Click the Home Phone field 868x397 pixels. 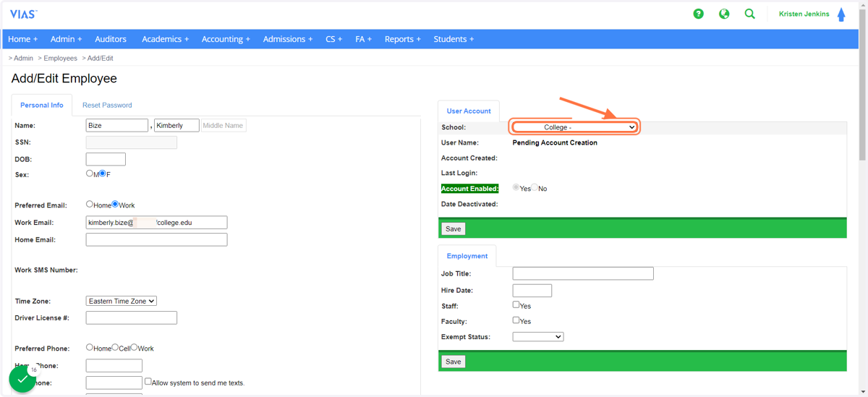114,365
